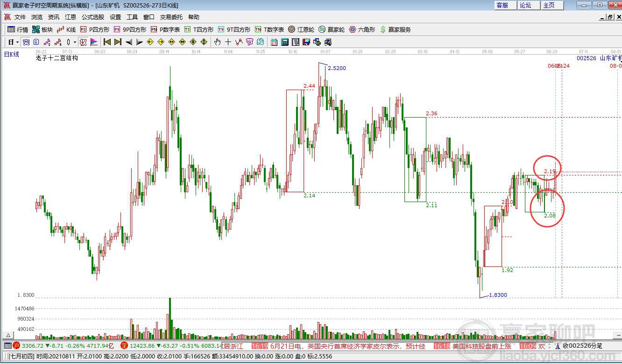622x364 pixels.
Task: Collapse the volume panel with up arrow
Action: coord(8,335)
